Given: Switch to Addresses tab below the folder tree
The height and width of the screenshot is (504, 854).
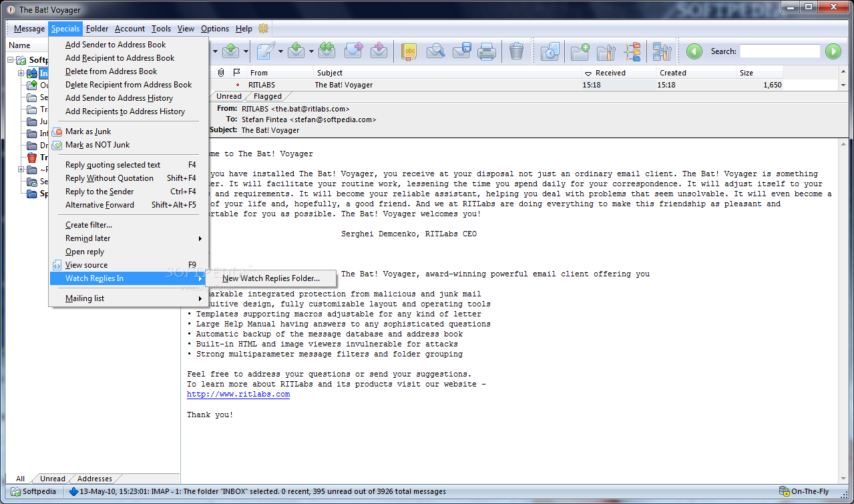Looking at the screenshot, I should (x=95, y=479).
